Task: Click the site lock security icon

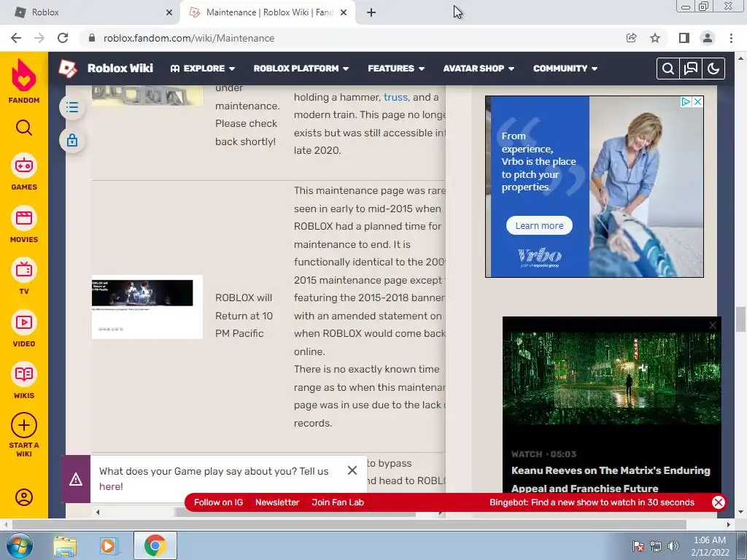Action: tap(92, 38)
